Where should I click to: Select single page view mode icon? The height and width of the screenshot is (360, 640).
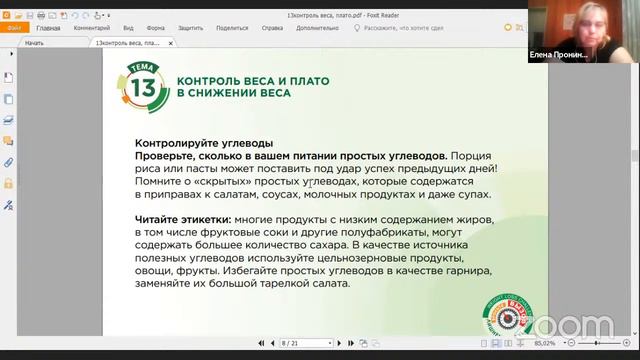tap(484, 343)
